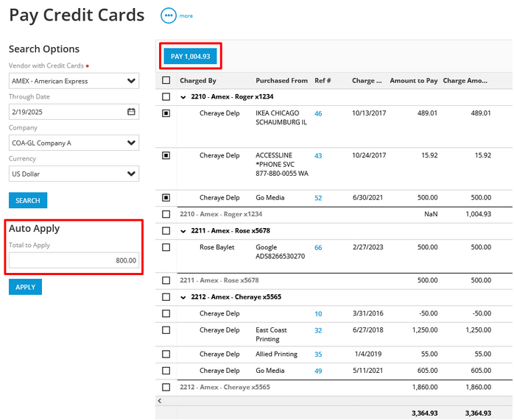This screenshot has width=514, height=420.
Task: Click the SEARCH button
Action: (x=28, y=200)
